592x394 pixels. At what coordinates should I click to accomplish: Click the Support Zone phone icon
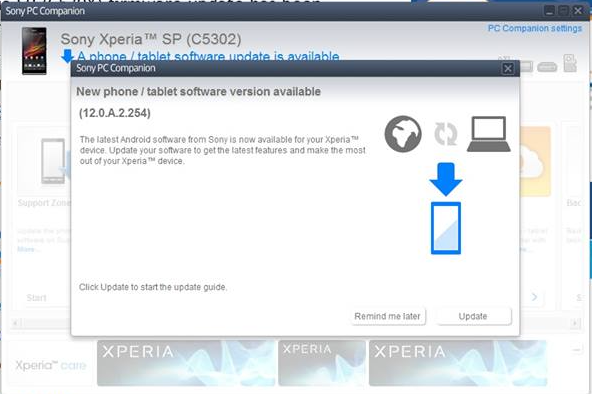point(53,161)
